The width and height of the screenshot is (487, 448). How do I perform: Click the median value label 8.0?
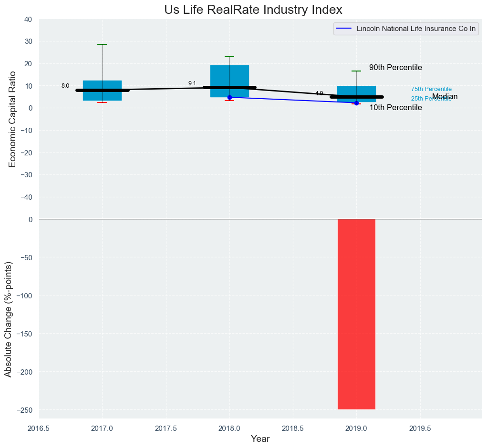[65, 86]
